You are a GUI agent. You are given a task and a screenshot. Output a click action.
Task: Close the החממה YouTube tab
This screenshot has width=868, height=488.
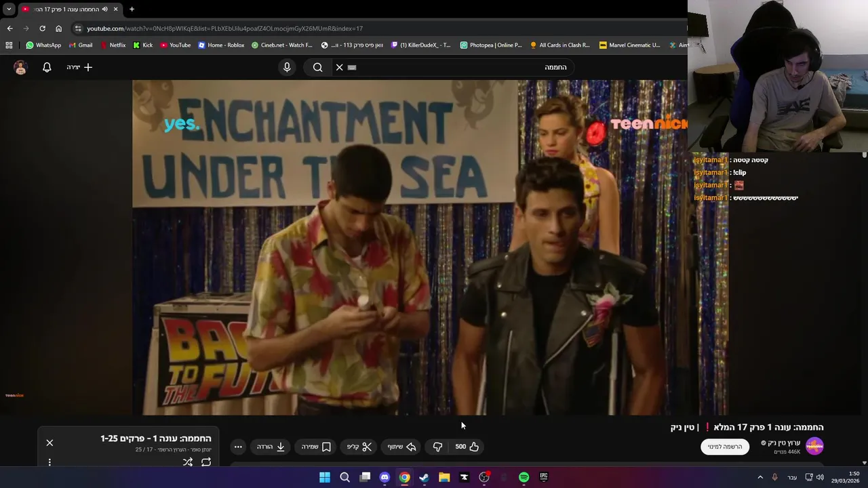pyautogui.click(x=115, y=9)
